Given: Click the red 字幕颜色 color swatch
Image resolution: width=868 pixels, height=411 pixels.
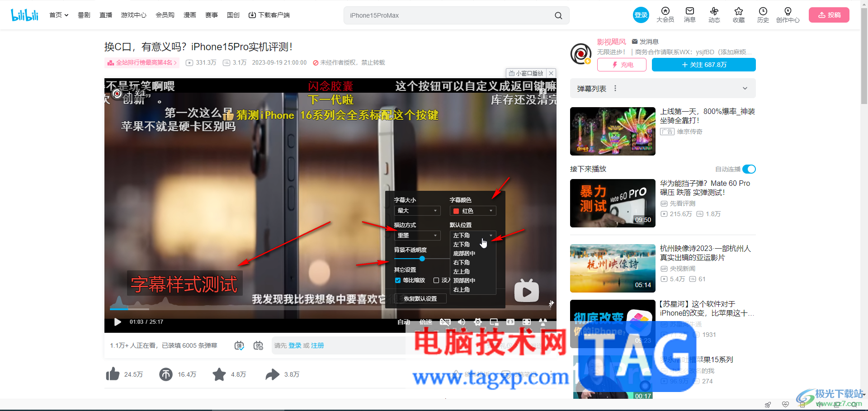Looking at the screenshot, I should pyautogui.click(x=456, y=211).
